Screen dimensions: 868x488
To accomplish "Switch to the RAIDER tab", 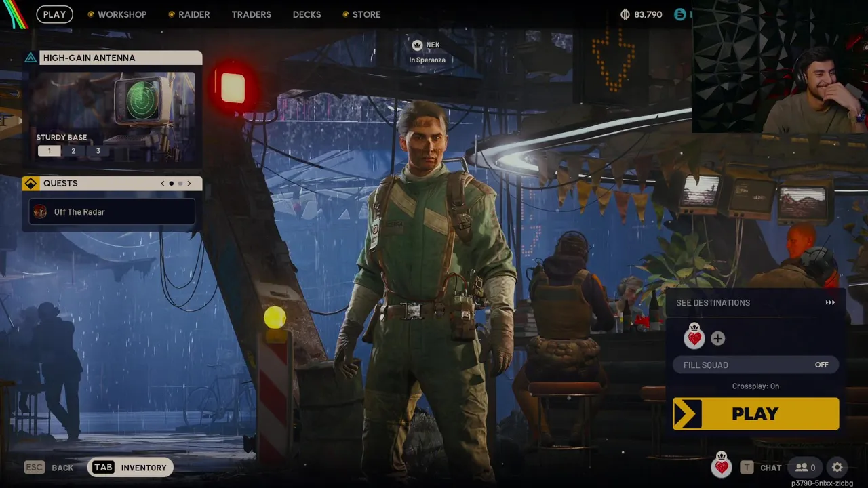I will tap(189, 14).
